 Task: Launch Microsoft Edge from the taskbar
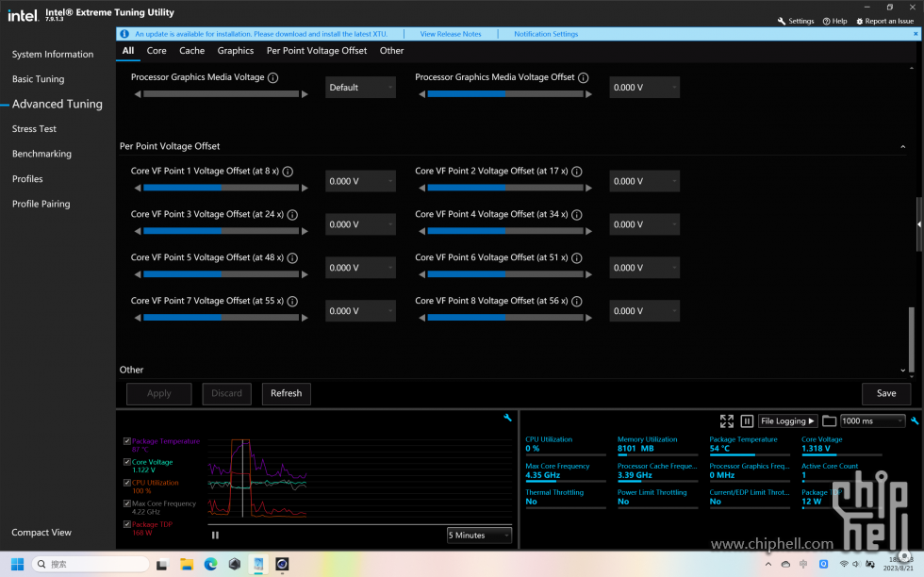(210, 564)
